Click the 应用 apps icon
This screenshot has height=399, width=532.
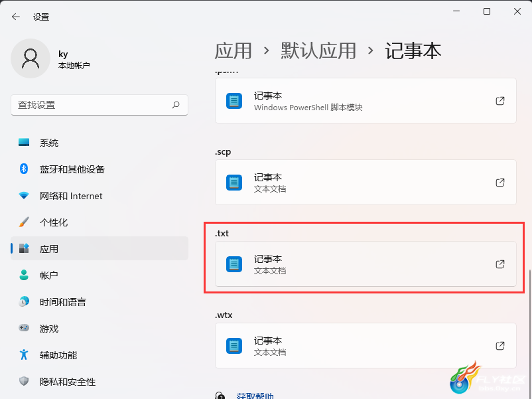pos(24,248)
